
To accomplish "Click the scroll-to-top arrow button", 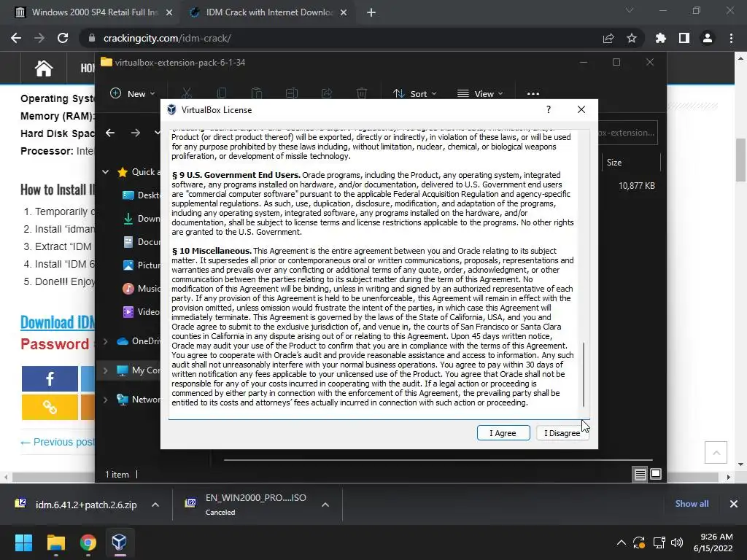I will point(716,452).
